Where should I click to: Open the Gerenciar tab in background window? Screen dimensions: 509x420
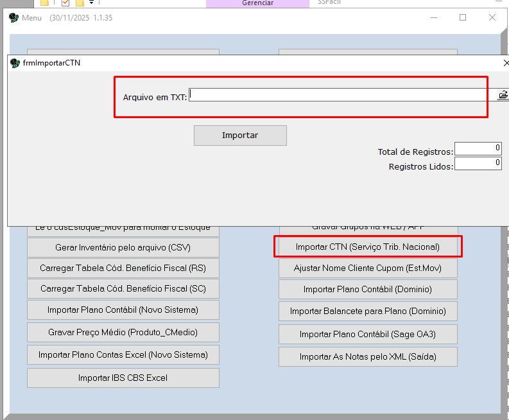(x=258, y=3)
